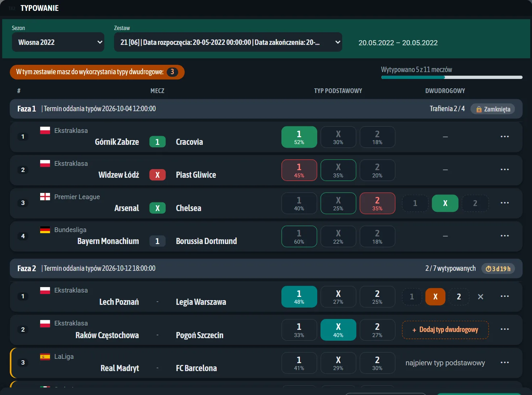The image size is (532, 395).
Task: Open more options for Real Madryt match
Action: click(x=504, y=362)
